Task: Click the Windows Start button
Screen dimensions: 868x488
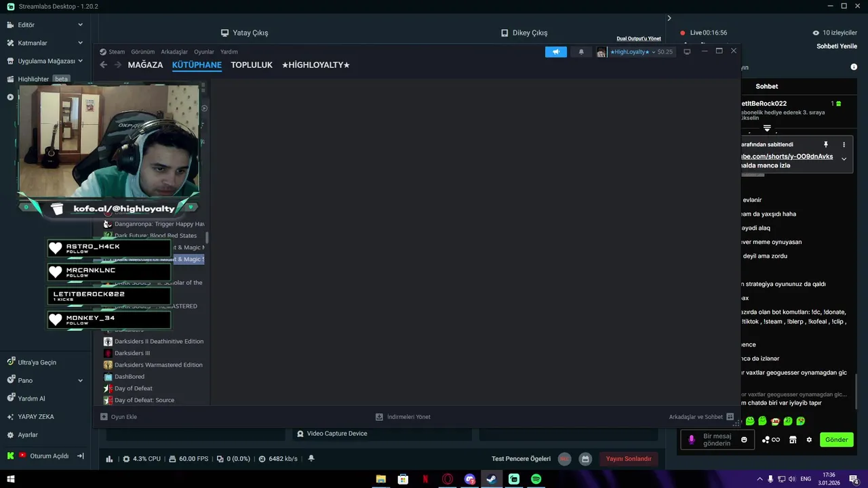Action: pos(10,479)
